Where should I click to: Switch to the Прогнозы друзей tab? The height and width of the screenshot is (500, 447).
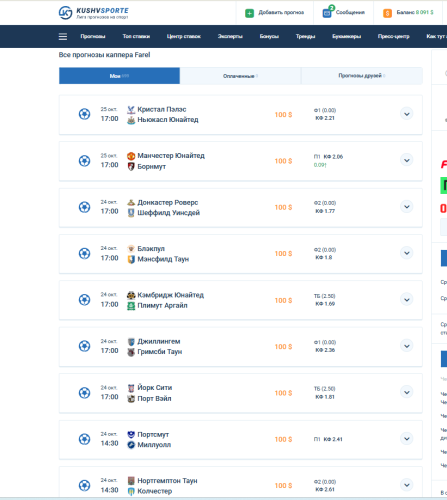click(362, 76)
